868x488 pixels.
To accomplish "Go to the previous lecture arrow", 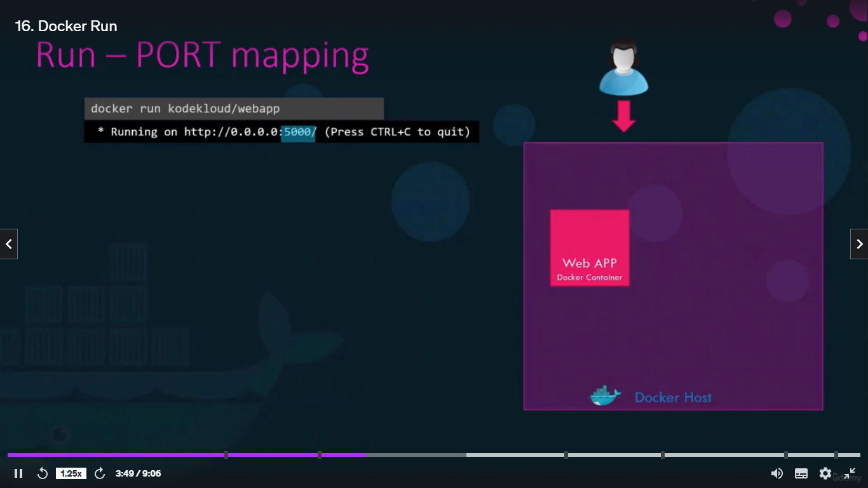I will tap(9, 244).
